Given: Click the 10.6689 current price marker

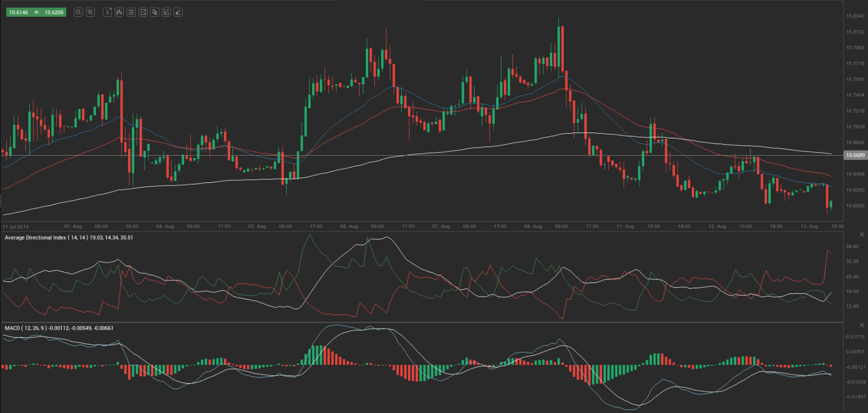Looking at the screenshot, I should [x=855, y=155].
